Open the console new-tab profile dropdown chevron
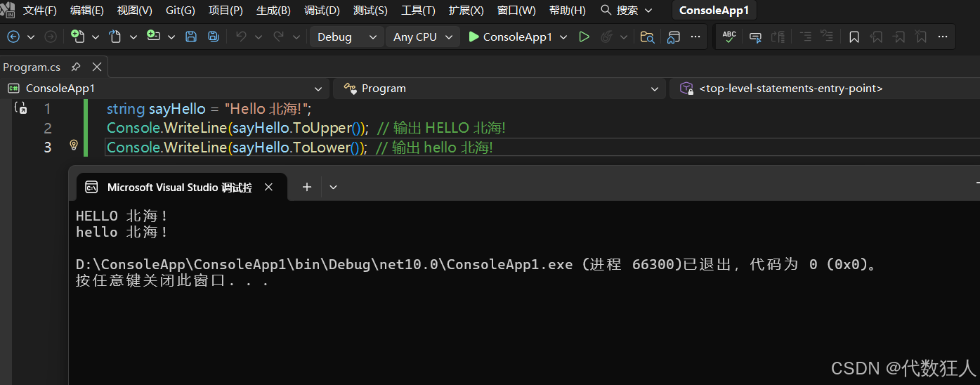The height and width of the screenshot is (385, 980). (333, 187)
